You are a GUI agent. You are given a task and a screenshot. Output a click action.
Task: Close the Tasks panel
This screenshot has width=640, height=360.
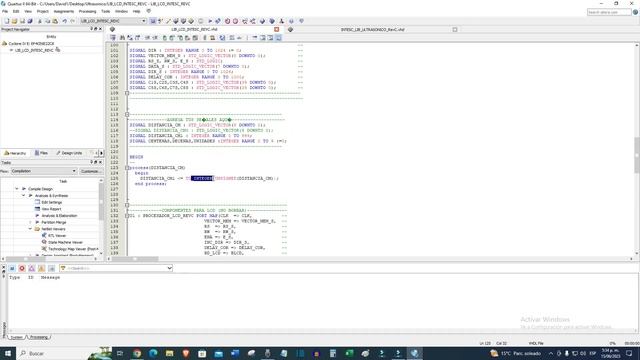point(100,162)
